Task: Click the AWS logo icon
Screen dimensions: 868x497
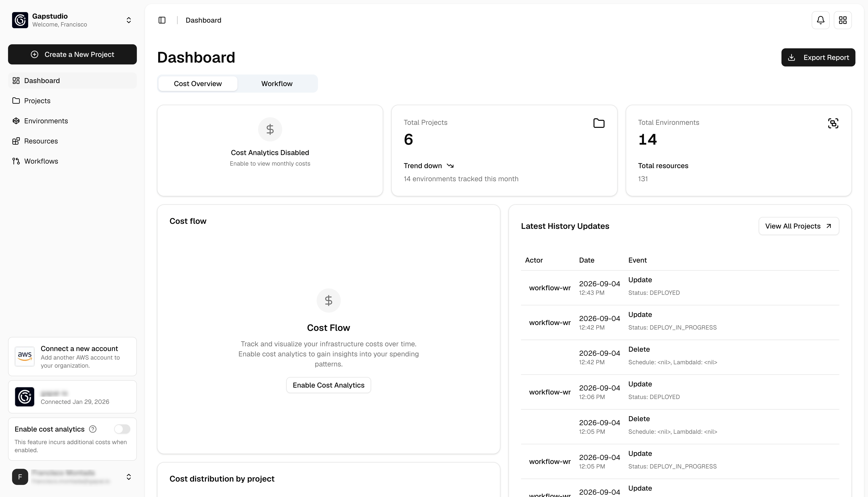Action: (x=24, y=356)
